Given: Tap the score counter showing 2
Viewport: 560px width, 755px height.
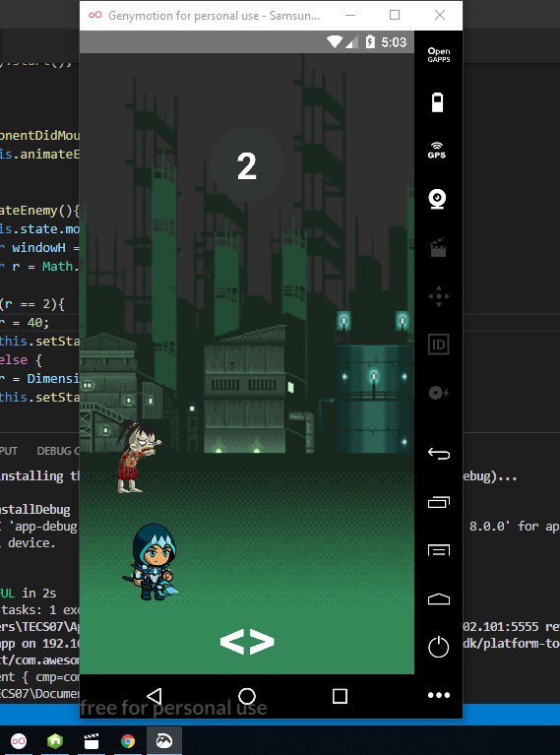Looking at the screenshot, I should 247,166.
